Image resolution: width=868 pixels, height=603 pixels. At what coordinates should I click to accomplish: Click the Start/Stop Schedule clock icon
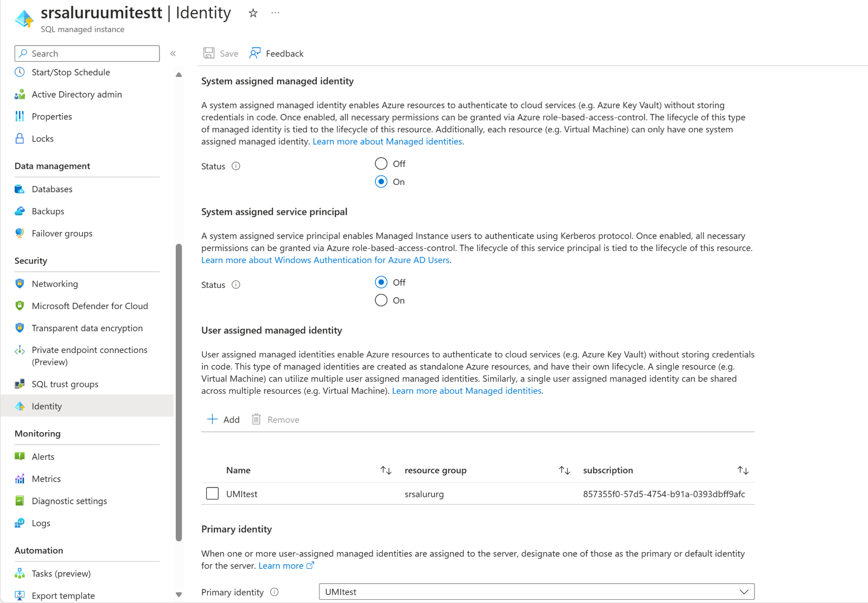[x=20, y=72]
